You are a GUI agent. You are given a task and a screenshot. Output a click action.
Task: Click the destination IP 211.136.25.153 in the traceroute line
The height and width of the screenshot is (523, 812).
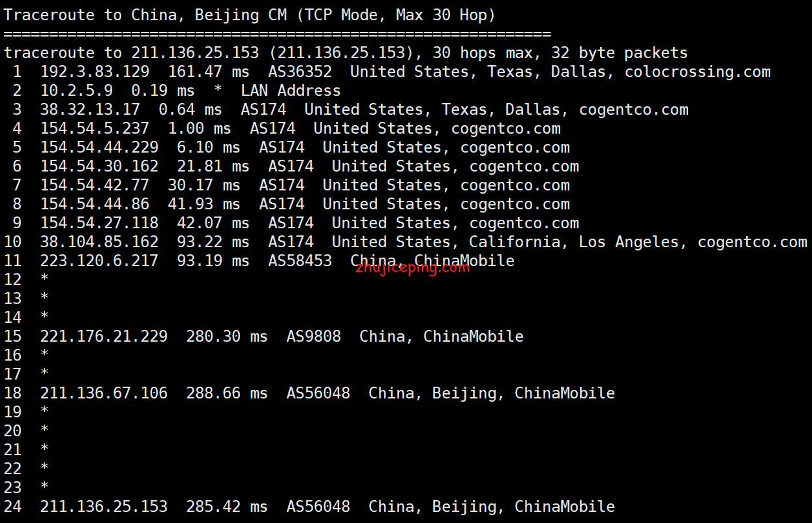(194, 53)
